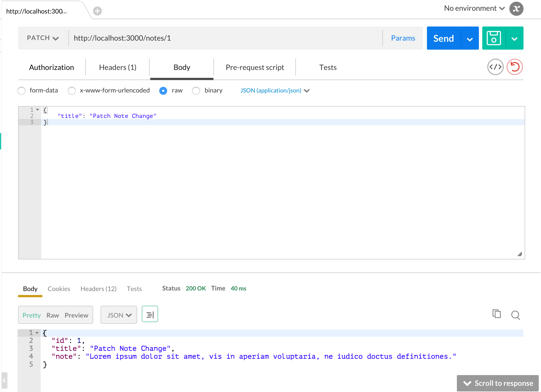The image size is (541, 392).
Task: Open the JSON content-type dropdown
Action: point(275,91)
